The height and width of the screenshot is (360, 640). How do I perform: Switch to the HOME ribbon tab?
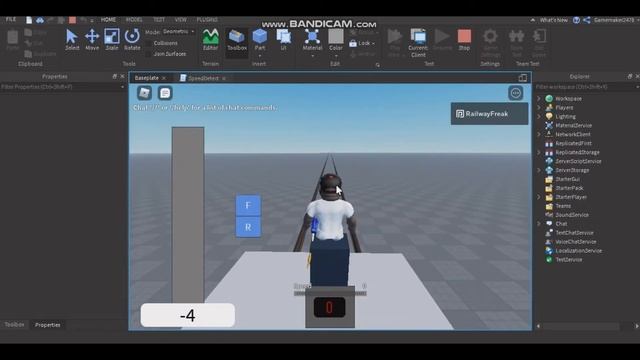(108, 20)
